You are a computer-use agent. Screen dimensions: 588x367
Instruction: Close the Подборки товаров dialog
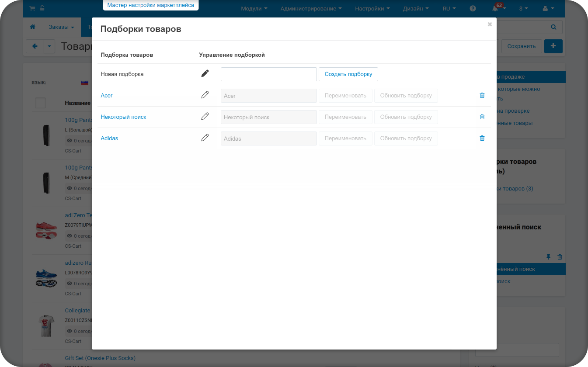(490, 24)
